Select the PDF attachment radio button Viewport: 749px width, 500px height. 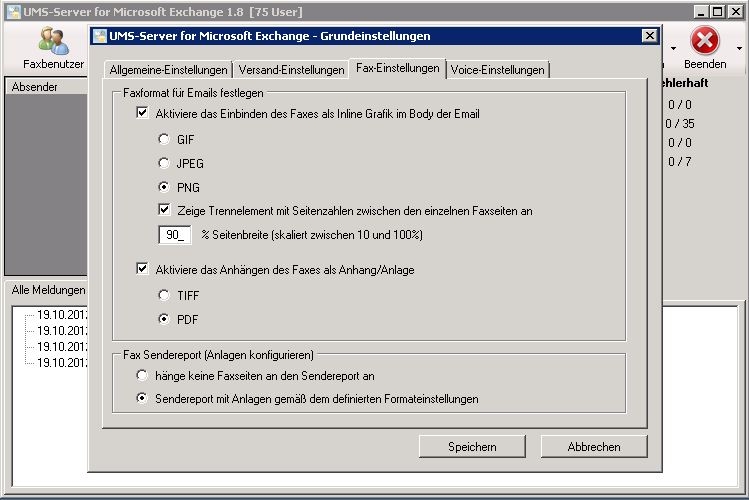tap(164, 319)
